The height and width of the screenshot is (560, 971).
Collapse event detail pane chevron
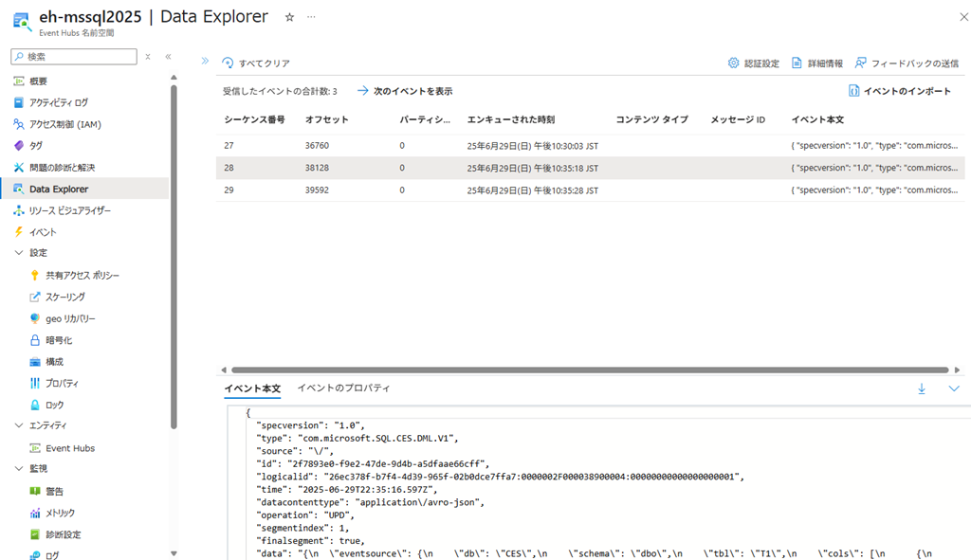(954, 388)
